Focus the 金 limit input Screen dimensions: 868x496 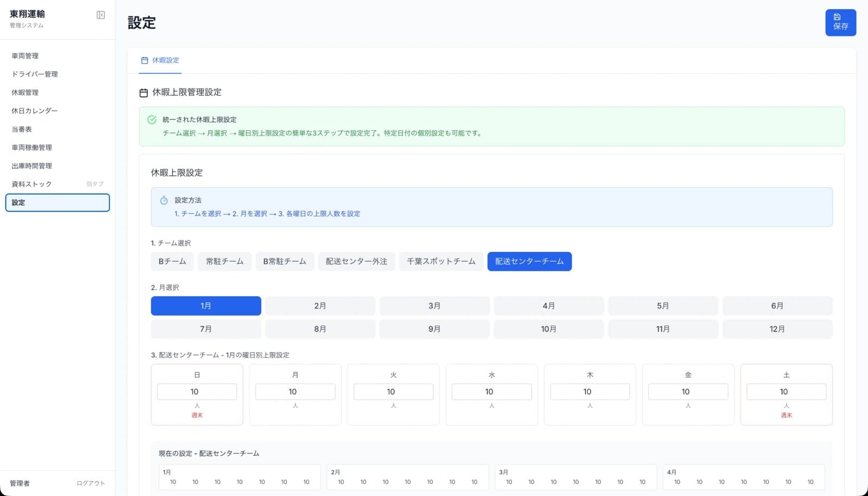688,392
